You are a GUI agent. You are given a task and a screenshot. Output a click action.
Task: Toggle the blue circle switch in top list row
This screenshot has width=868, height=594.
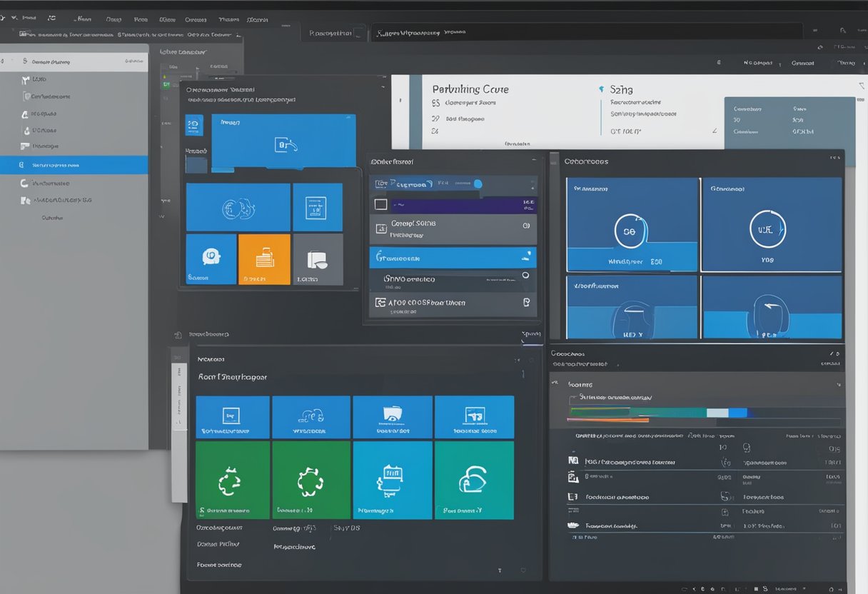(478, 184)
